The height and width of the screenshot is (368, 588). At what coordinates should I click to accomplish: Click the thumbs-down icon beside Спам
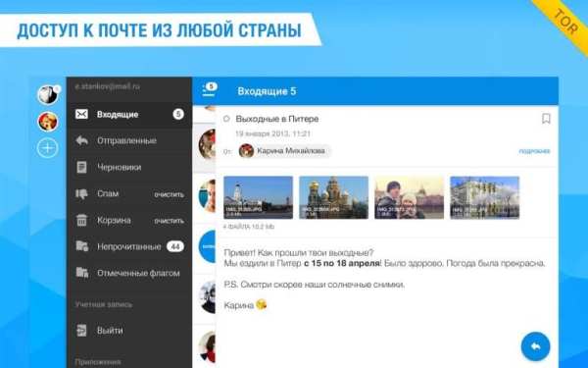coord(81,193)
